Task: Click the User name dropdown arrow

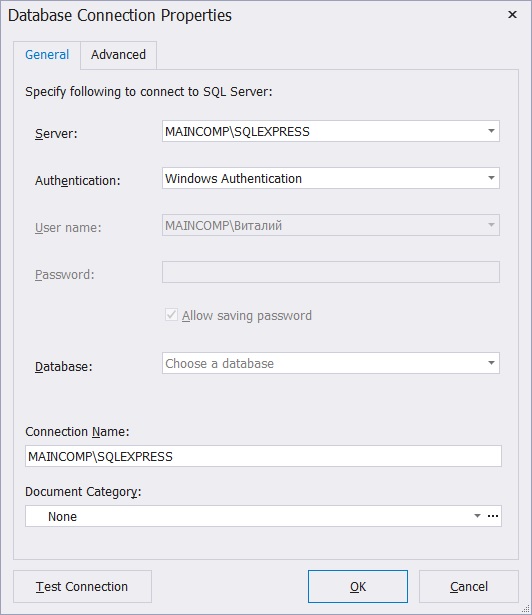Action: pyautogui.click(x=491, y=225)
